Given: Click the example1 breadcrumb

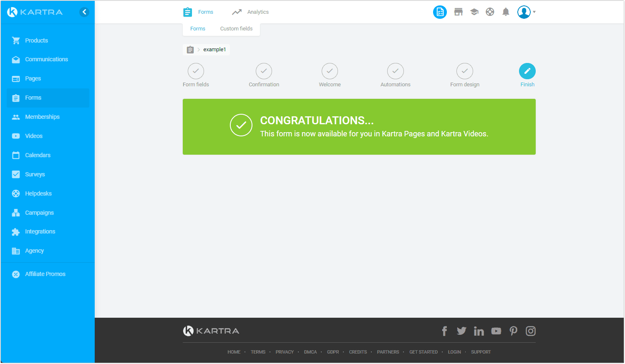Looking at the screenshot, I should point(214,50).
